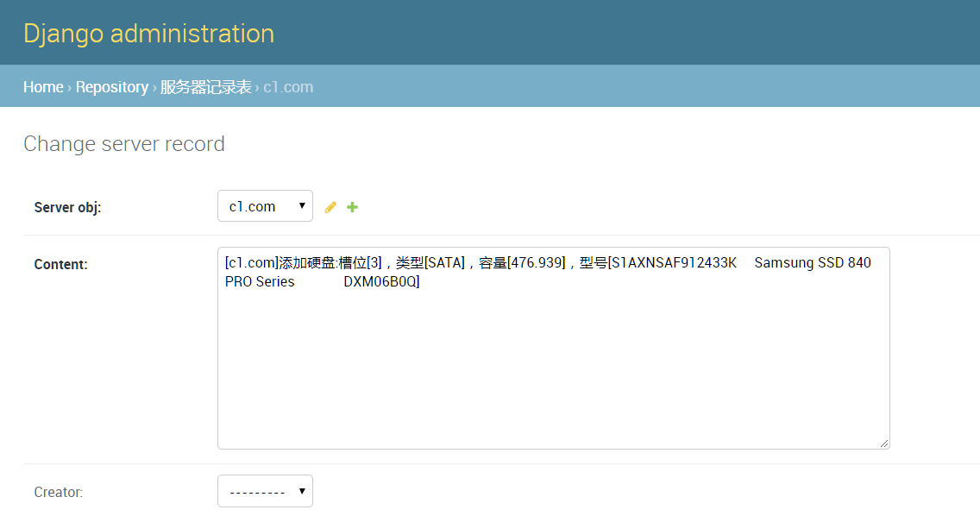Open the Repository breadcrumb link

pos(112,87)
